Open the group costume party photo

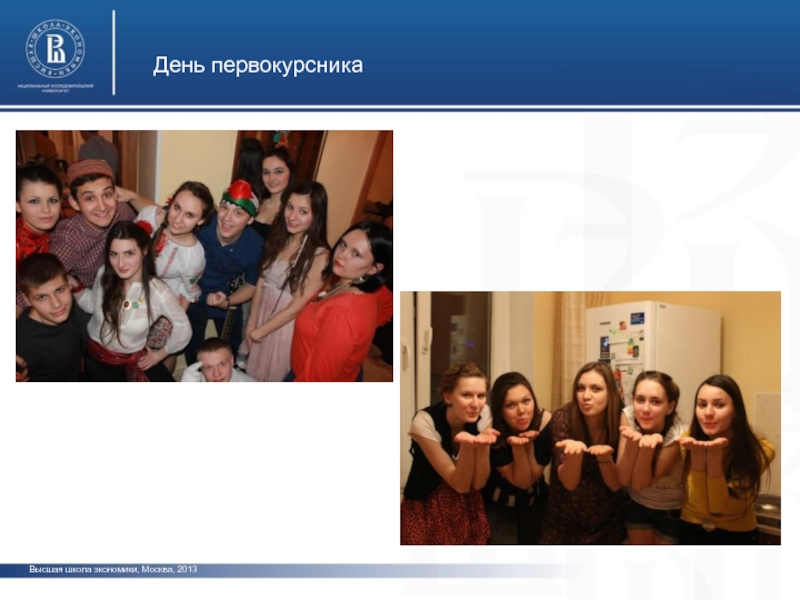205,256
